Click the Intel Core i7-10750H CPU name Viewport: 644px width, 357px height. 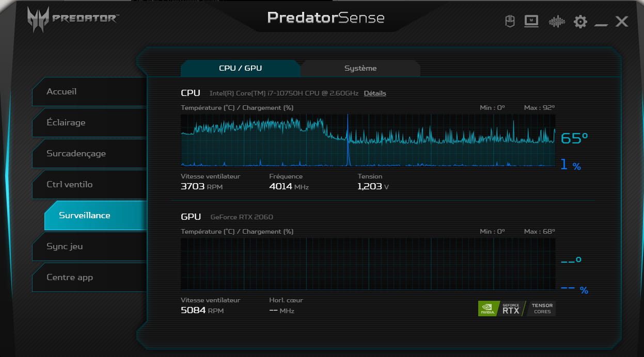click(x=284, y=93)
